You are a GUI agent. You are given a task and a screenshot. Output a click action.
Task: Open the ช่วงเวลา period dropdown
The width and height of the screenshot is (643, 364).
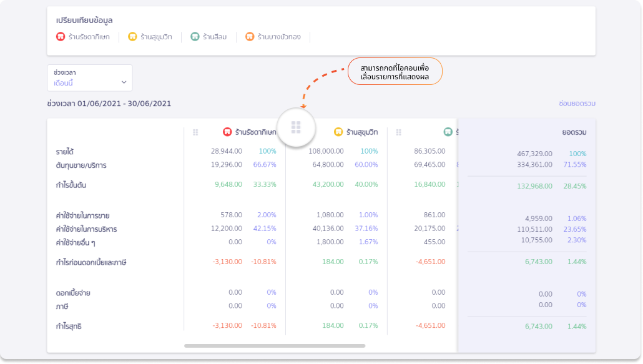coord(90,78)
